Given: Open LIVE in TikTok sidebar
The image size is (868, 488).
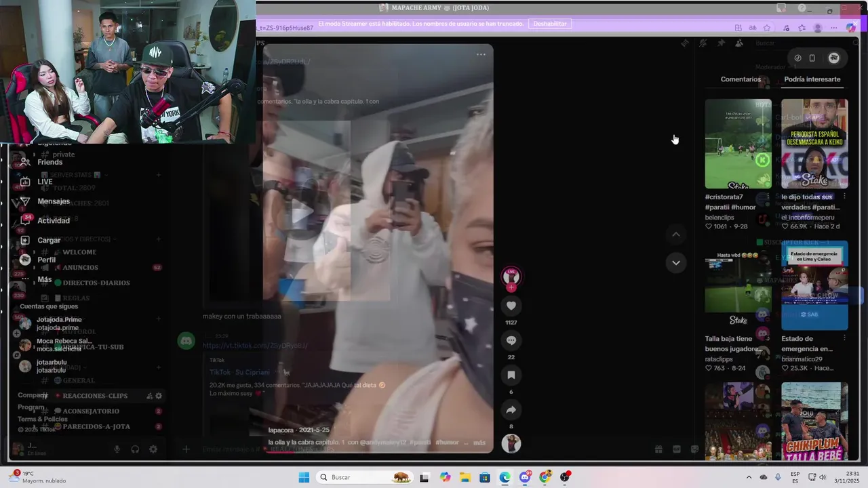Looking at the screenshot, I should tap(37, 182).
